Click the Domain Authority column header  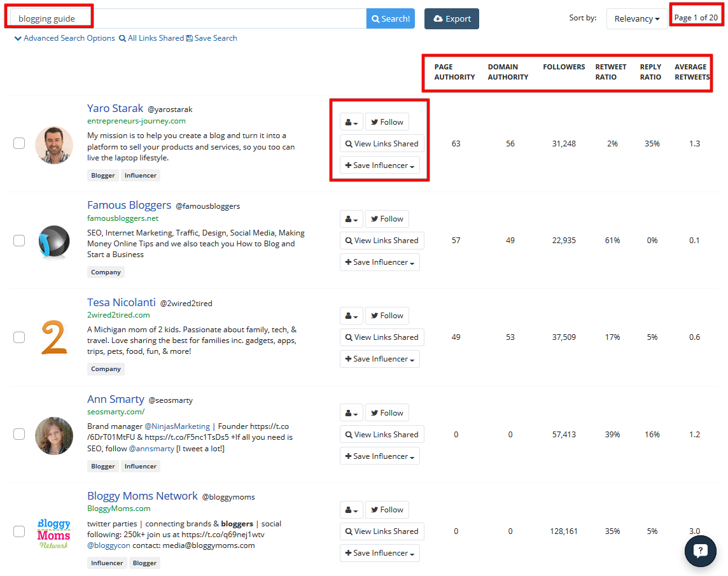(508, 72)
